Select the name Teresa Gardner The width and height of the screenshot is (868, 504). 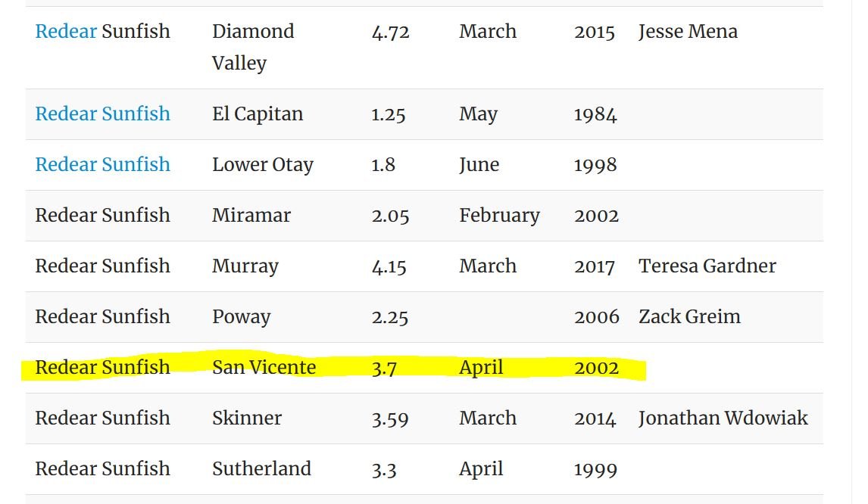point(707,266)
